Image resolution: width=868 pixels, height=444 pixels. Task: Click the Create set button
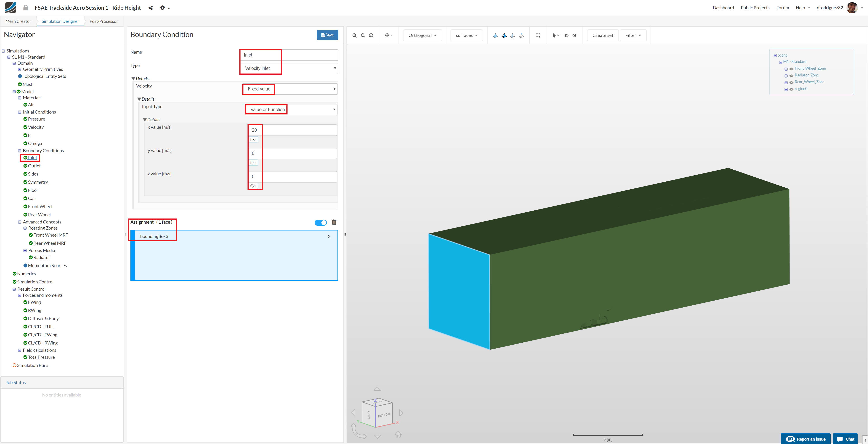coord(602,36)
